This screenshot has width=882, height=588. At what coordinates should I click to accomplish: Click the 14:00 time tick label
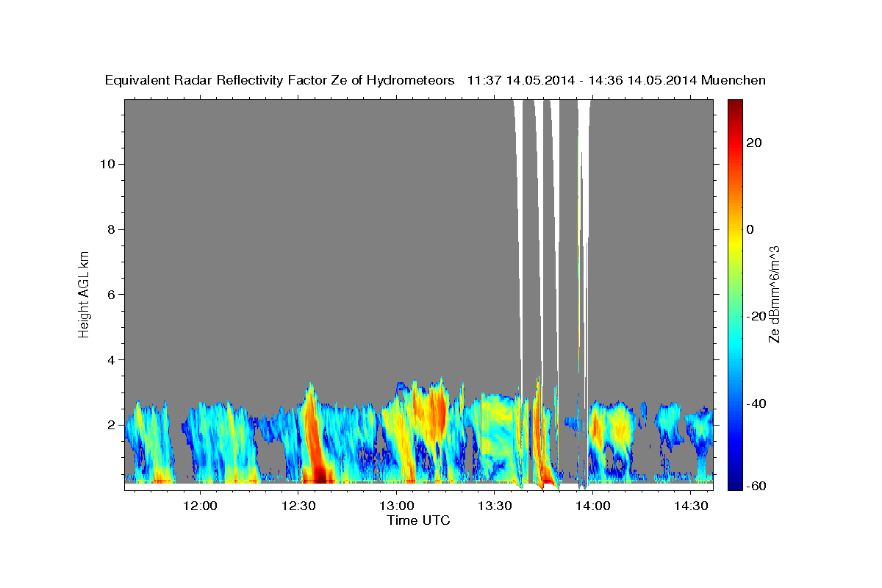click(x=592, y=506)
